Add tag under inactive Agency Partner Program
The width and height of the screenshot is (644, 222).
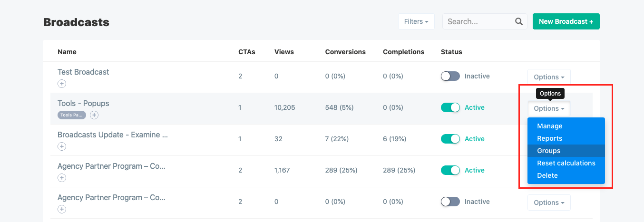click(x=62, y=209)
